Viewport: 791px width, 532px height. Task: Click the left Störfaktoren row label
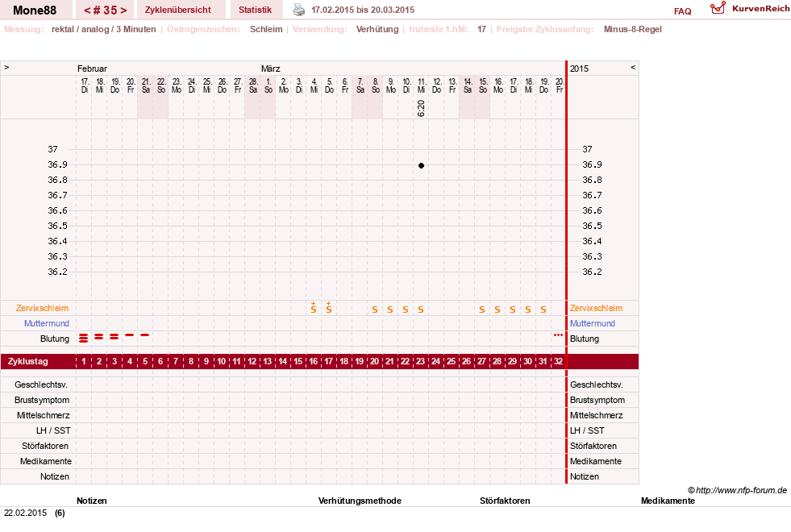pos(45,446)
